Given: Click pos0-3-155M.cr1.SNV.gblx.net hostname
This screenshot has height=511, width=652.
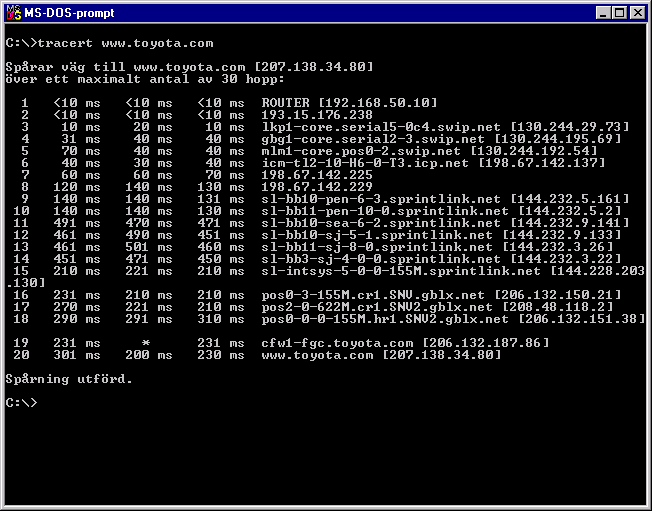Looking at the screenshot, I should tap(373, 295).
